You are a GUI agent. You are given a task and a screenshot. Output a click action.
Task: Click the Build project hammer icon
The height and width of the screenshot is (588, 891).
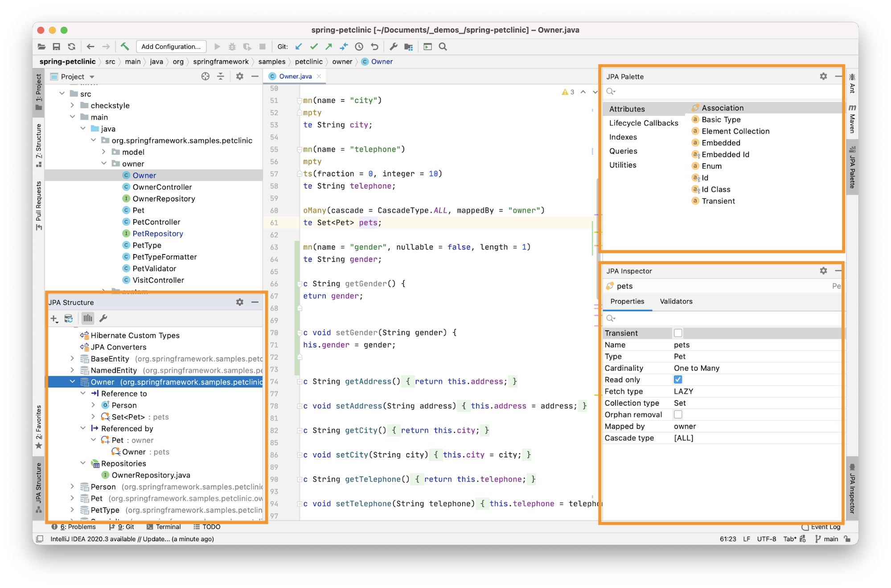click(x=125, y=46)
